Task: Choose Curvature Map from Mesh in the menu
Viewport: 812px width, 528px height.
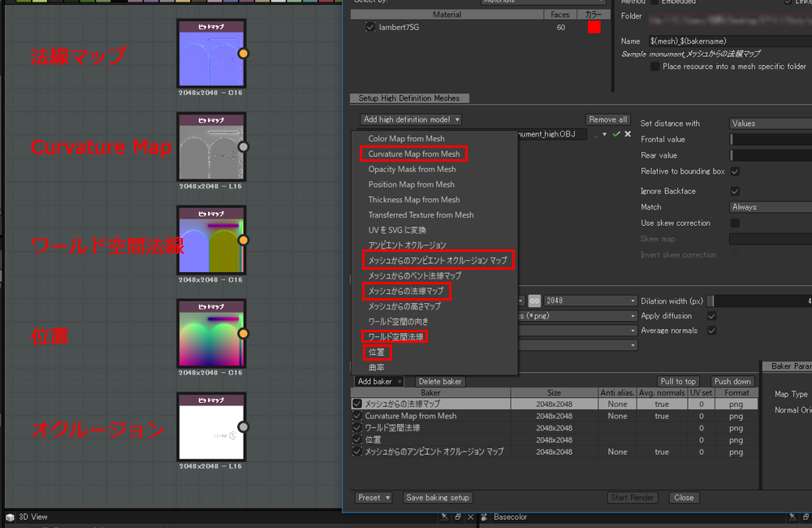Action: pos(414,154)
